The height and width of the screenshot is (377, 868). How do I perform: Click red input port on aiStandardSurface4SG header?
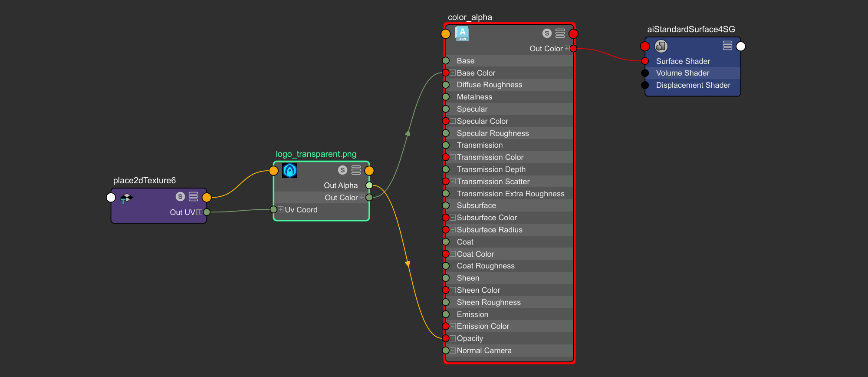[645, 46]
